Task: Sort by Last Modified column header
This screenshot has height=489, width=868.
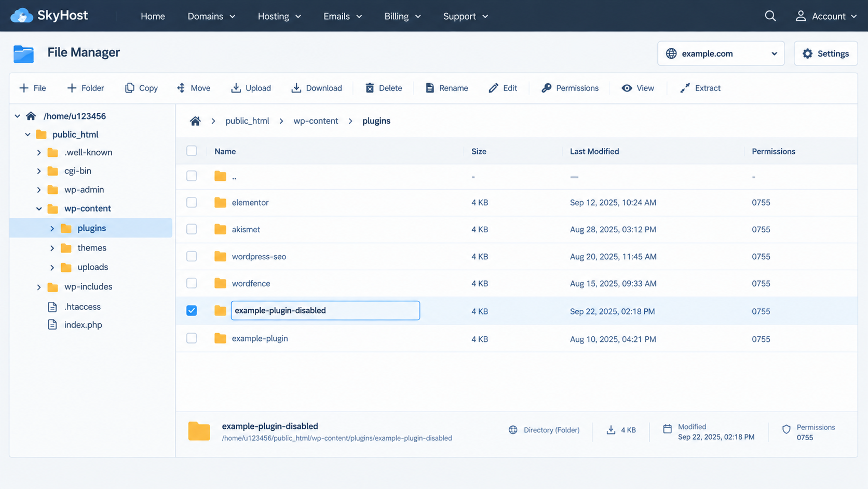Action: 594,151
